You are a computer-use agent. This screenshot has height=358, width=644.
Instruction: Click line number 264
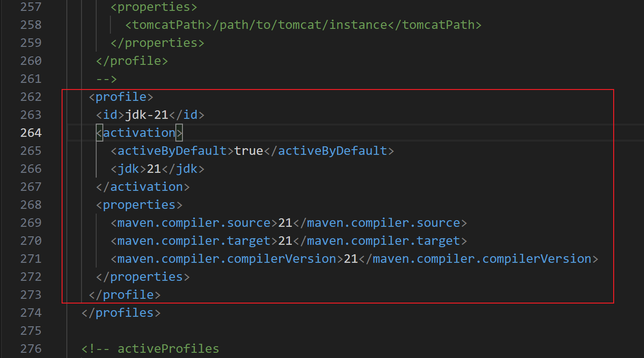click(31, 132)
